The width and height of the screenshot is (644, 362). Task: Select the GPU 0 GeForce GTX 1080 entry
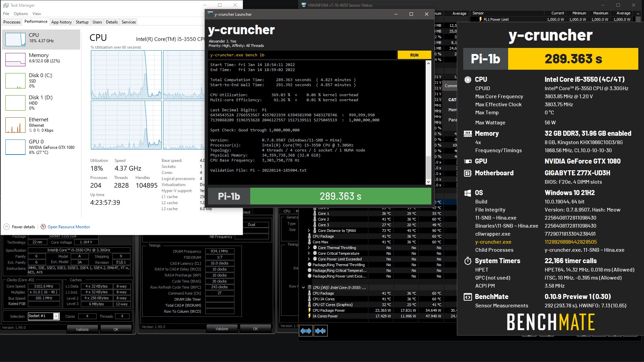(x=41, y=147)
